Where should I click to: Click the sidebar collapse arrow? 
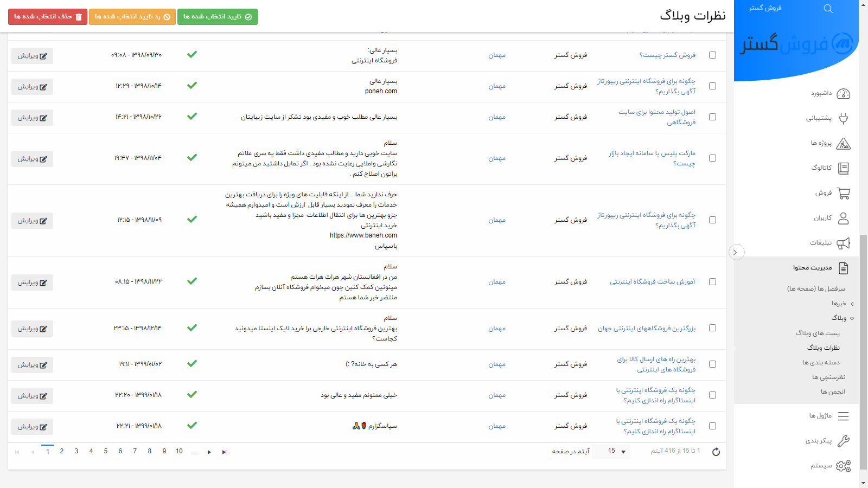[x=737, y=252]
